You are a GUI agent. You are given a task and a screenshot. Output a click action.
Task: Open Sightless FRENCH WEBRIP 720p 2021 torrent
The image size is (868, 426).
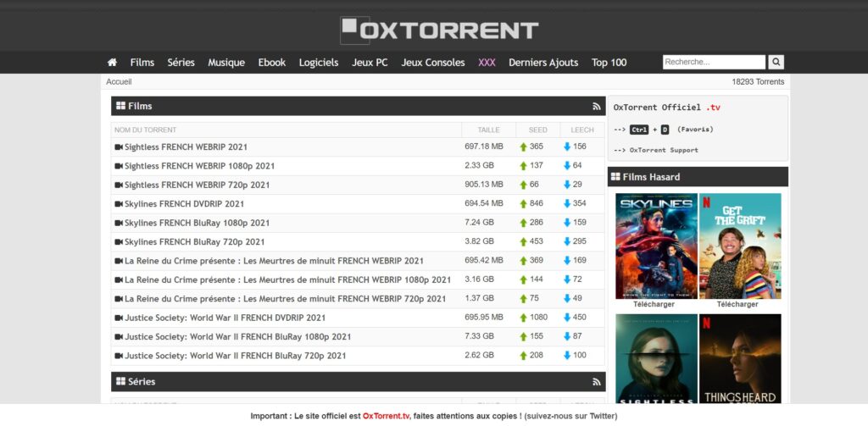[197, 185]
